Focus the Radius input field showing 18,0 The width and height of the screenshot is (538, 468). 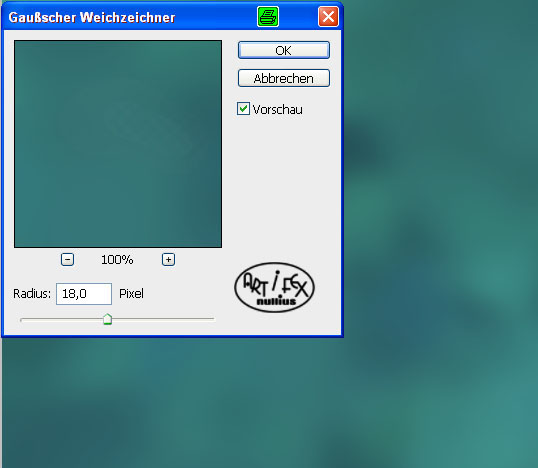(84, 294)
